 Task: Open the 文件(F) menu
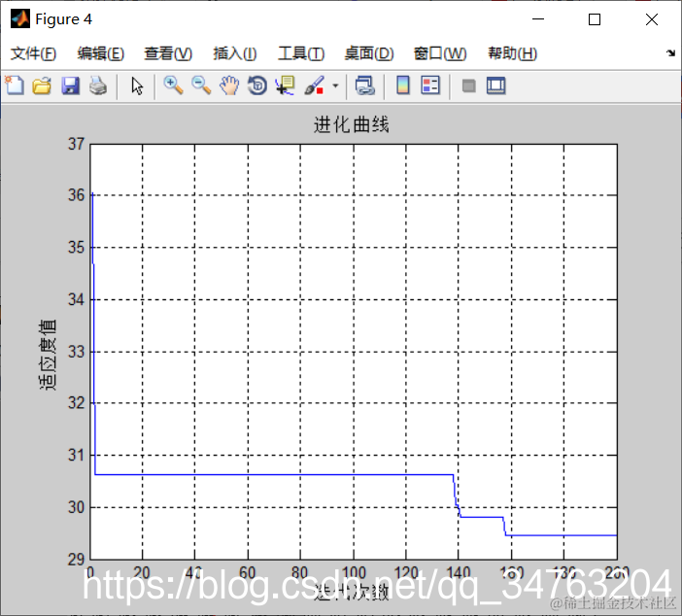click(33, 53)
